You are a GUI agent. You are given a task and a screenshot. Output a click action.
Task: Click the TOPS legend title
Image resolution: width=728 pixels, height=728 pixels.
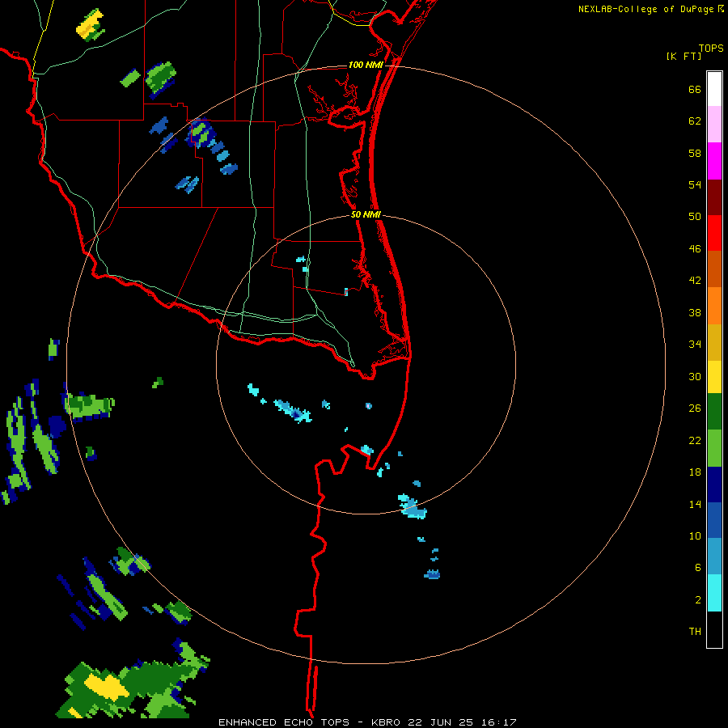711,48
